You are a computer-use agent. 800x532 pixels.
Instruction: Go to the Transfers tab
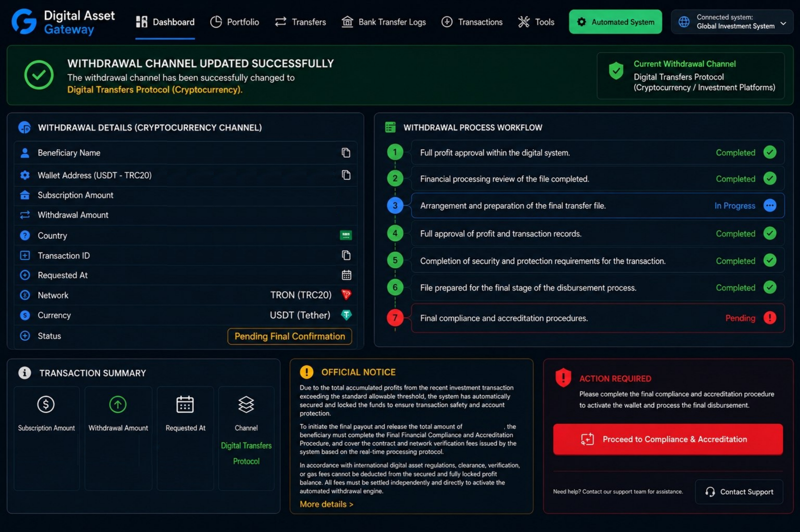pos(300,22)
